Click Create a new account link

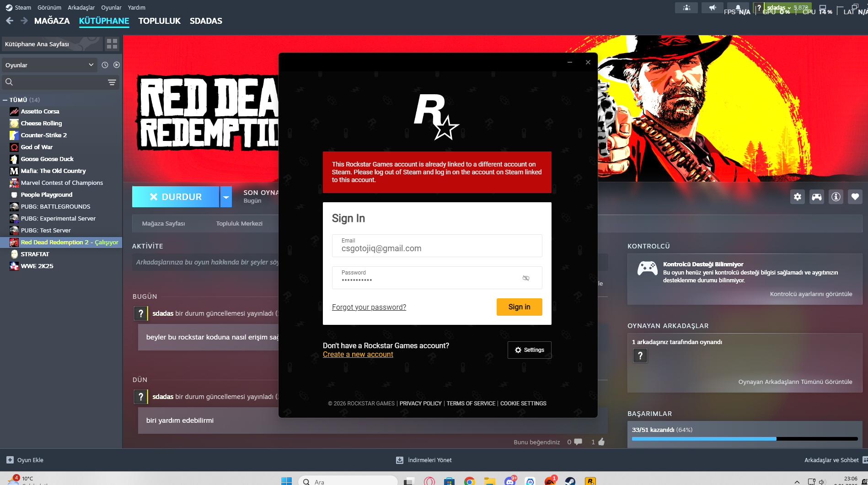click(x=358, y=354)
